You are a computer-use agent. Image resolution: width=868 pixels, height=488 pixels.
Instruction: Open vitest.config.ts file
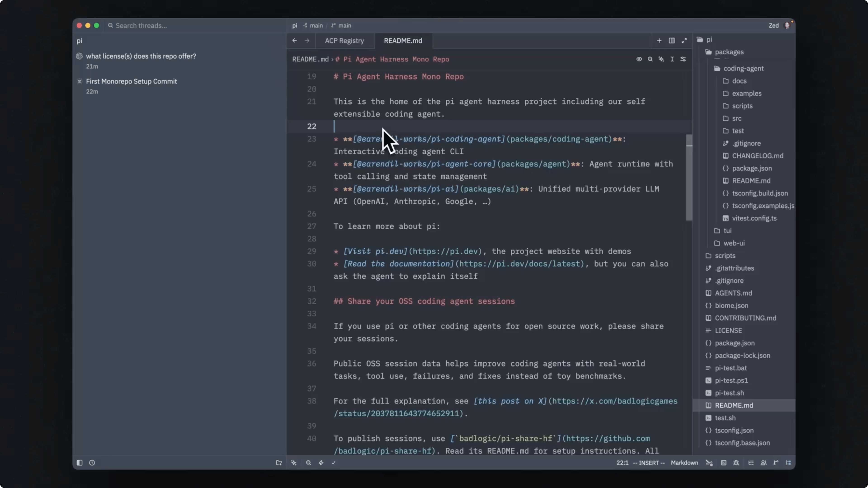[744, 218]
